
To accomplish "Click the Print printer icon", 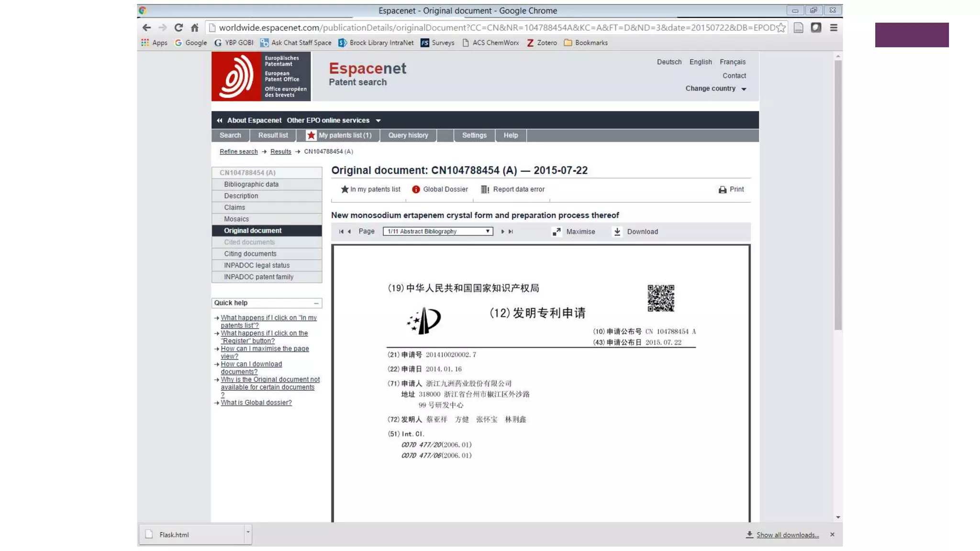I will (x=722, y=190).
